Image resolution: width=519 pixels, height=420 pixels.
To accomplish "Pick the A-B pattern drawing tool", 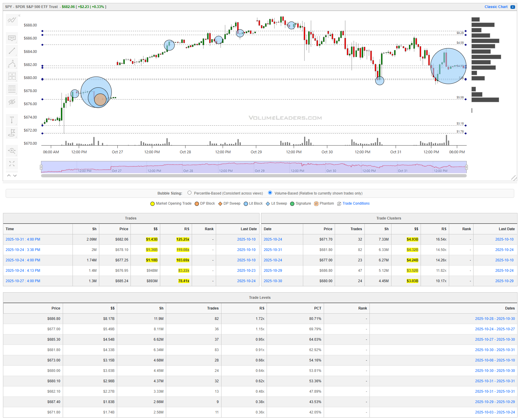I will tap(12, 64).
